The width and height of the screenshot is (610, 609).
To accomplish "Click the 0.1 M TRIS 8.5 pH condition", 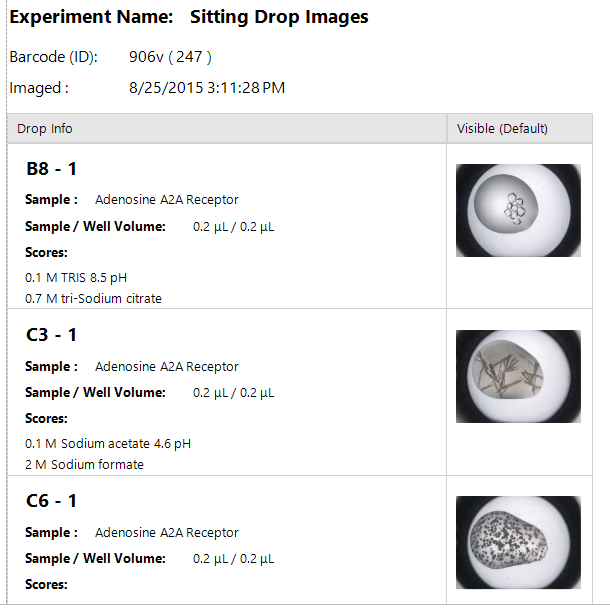I will 76,278.
